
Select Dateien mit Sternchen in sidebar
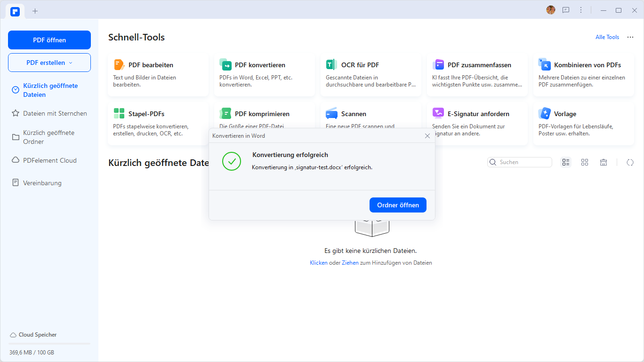[x=49, y=113]
